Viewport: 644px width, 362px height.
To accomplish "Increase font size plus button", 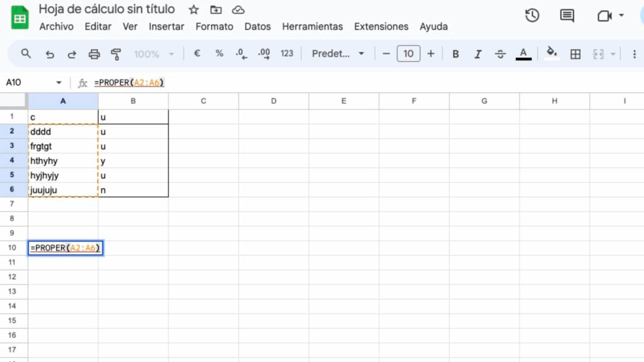I will click(x=430, y=54).
